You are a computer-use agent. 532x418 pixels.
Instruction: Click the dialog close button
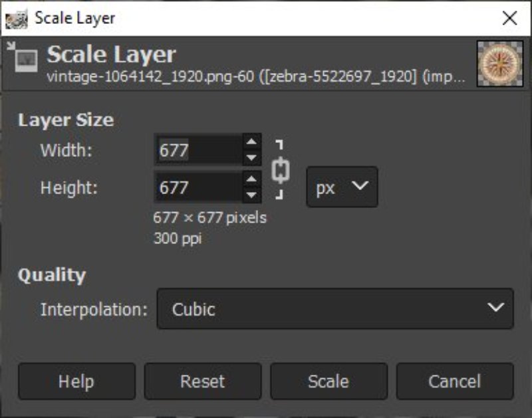click(x=509, y=18)
